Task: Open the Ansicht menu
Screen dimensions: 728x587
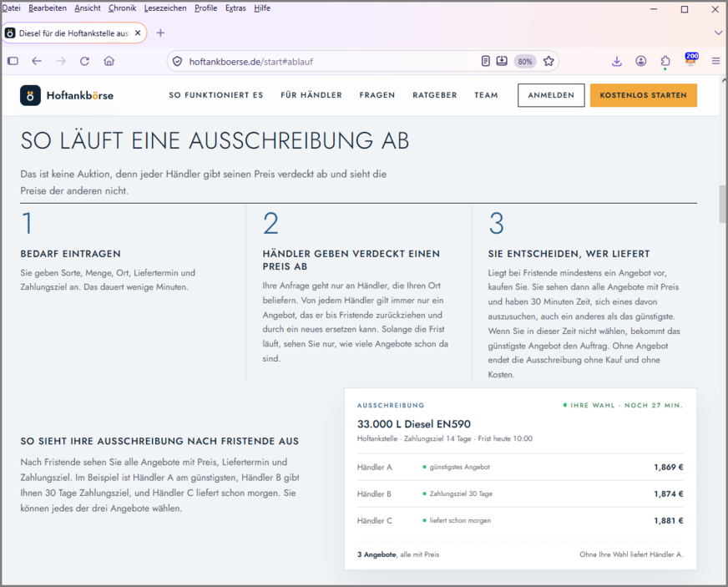Action: coord(88,8)
